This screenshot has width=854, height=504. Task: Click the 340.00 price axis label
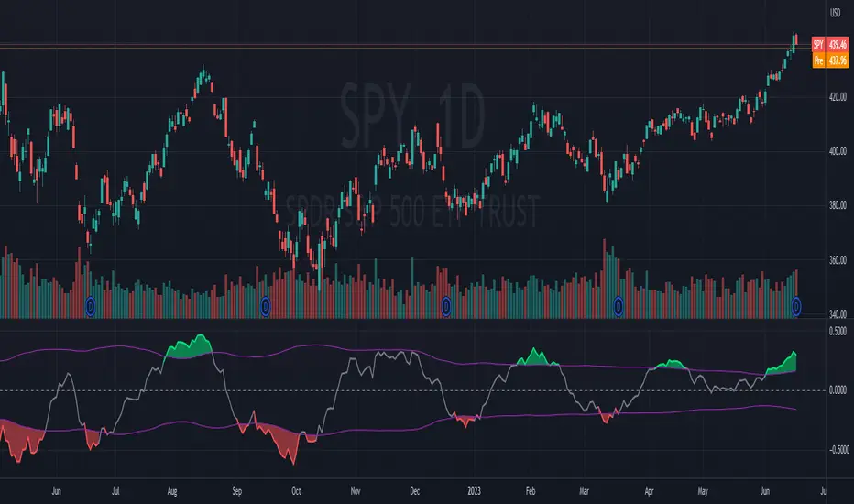(838, 313)
